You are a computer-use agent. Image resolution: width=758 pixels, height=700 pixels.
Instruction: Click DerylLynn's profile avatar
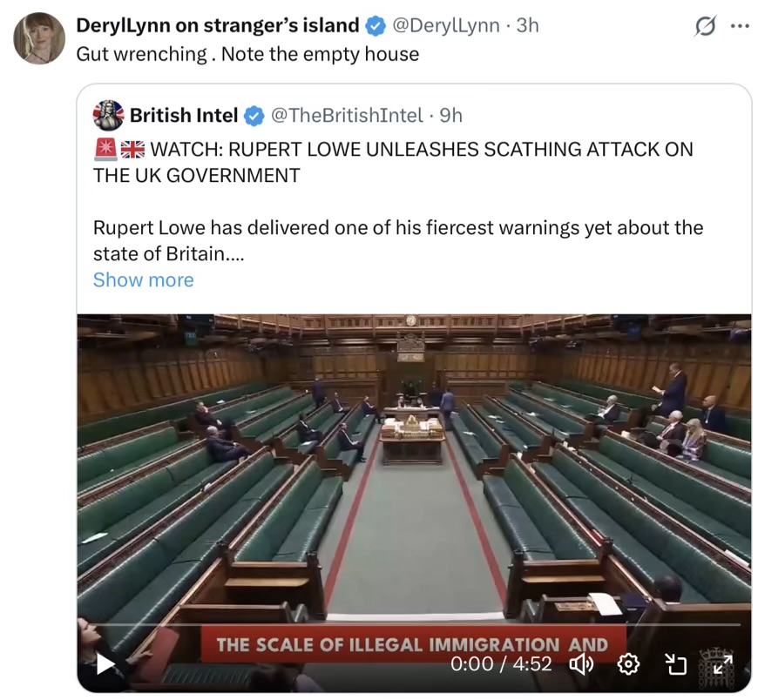tap(39, 38)
